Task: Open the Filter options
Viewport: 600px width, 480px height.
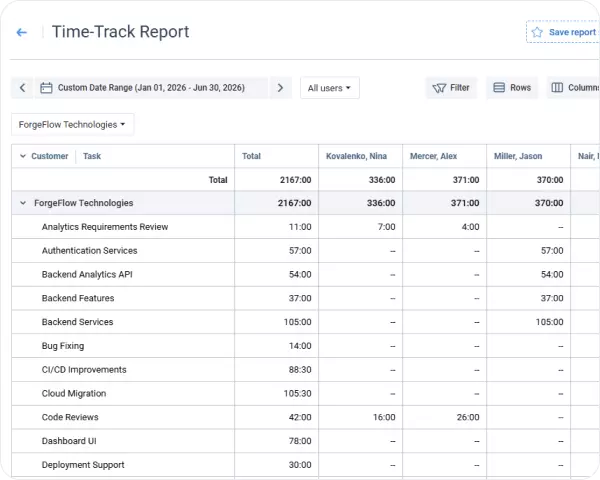Action: tap(451, 88)
